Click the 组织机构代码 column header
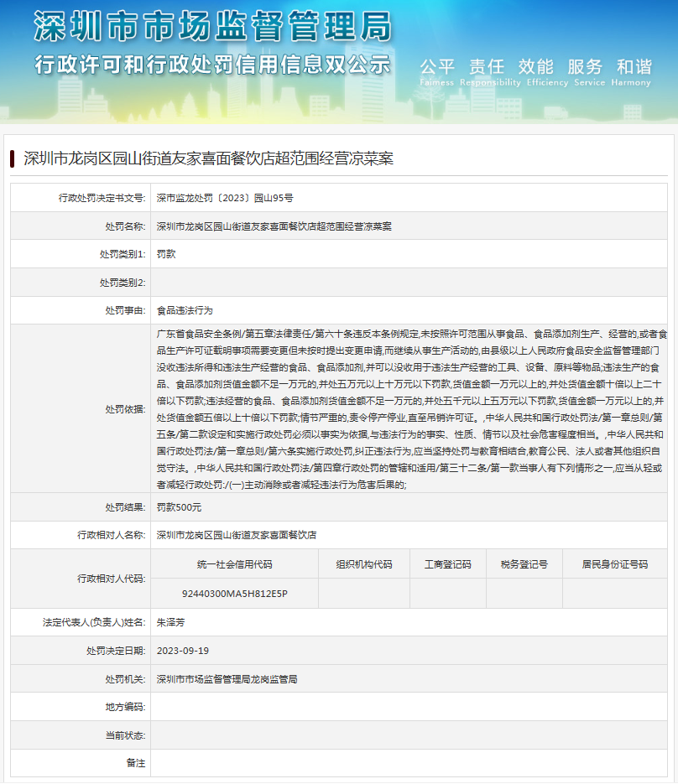This screenshot has height=784, width=678. tap(364, 564)
